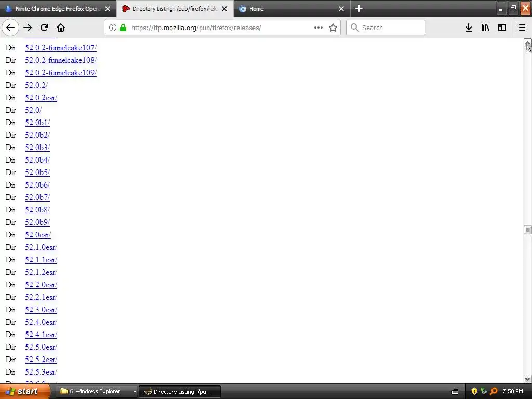This screenshot has height=399, width=532.
Task: Open the 52.0b8/ directory link
Action: point(37,210)
